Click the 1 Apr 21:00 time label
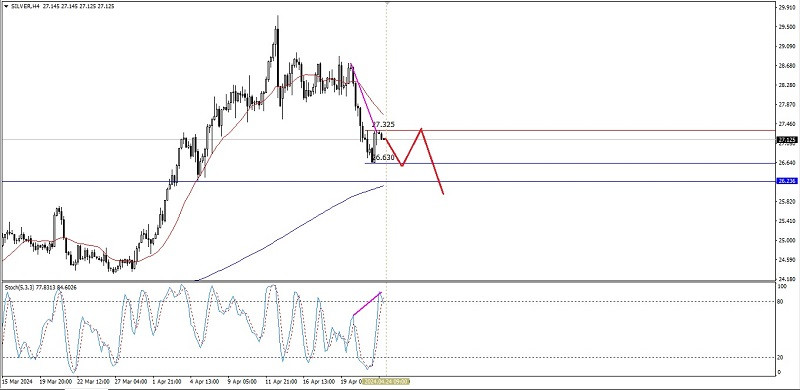 coord(168,381)
